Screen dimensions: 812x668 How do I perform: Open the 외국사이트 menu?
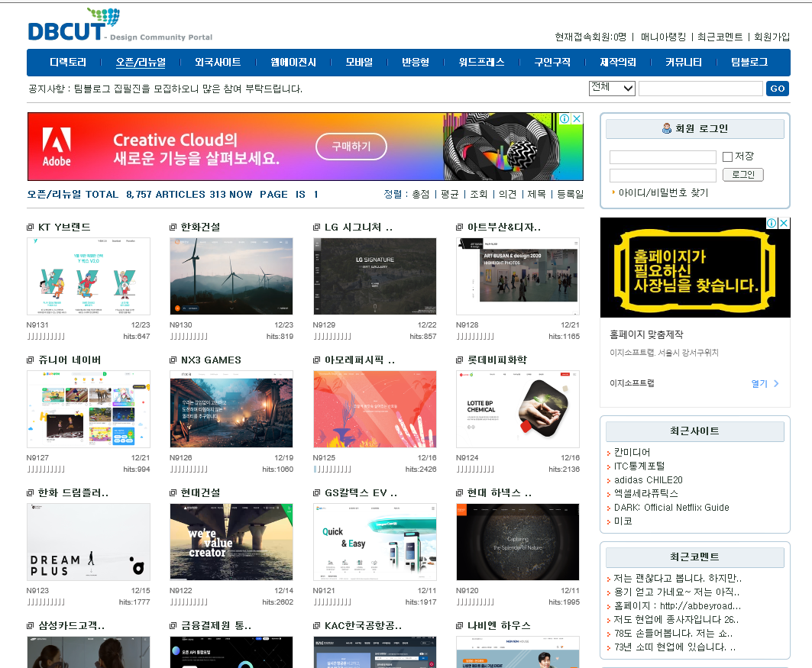pos(218,62)
